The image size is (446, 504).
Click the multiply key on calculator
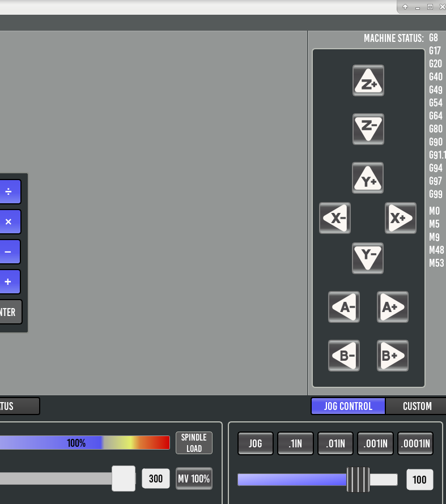pyautogui.click(x=10, y=221)
